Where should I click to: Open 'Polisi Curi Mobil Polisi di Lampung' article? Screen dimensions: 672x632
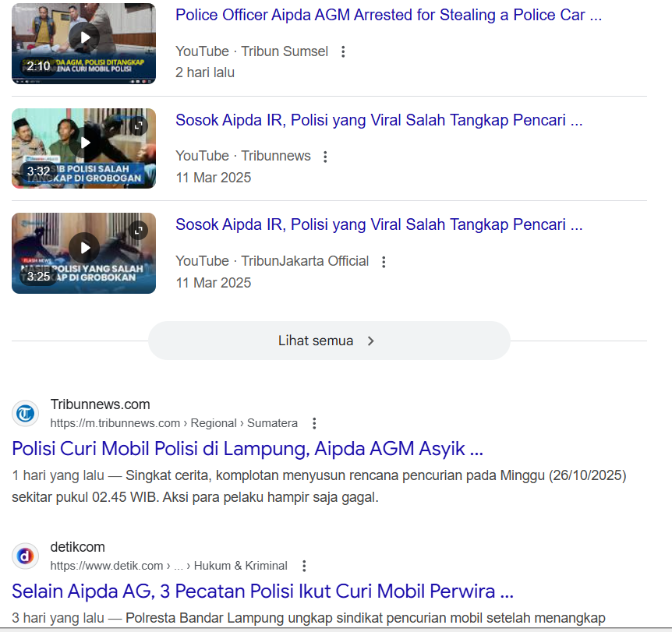[247, 449]
